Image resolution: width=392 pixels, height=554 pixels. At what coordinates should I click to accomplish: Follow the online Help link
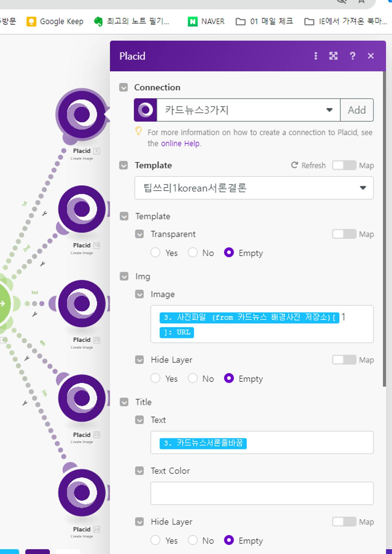pyautogui.click(x=181, y=143)
